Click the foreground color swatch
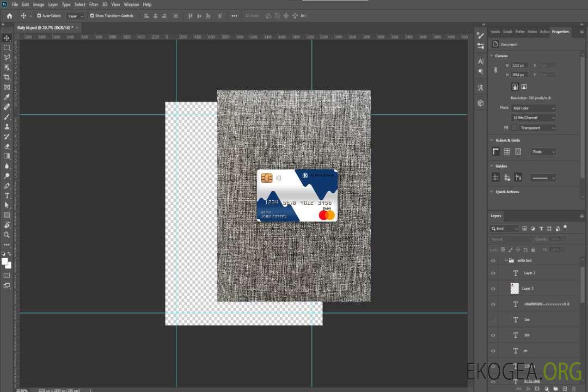 [5, 262]
